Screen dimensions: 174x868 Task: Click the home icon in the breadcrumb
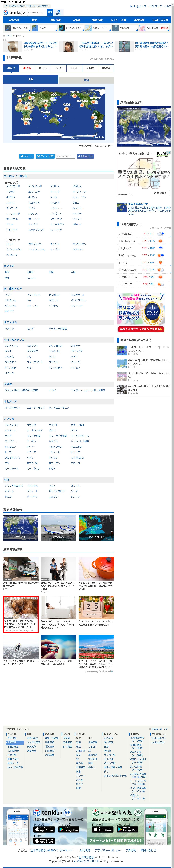click(4, 36)
